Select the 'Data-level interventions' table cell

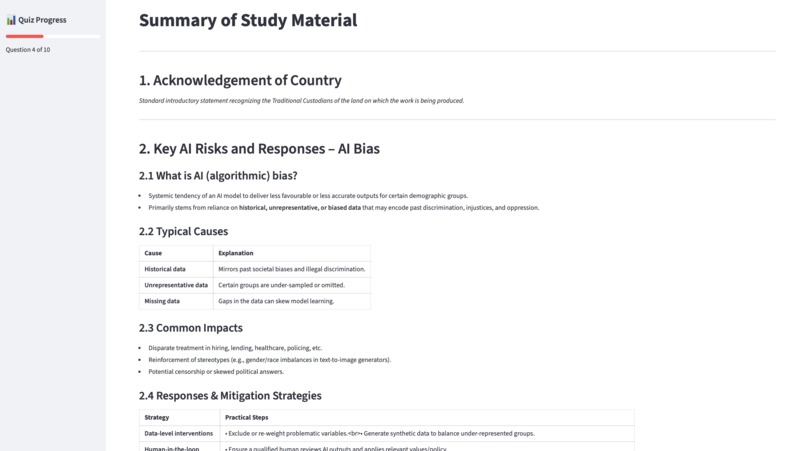[179, 434]
